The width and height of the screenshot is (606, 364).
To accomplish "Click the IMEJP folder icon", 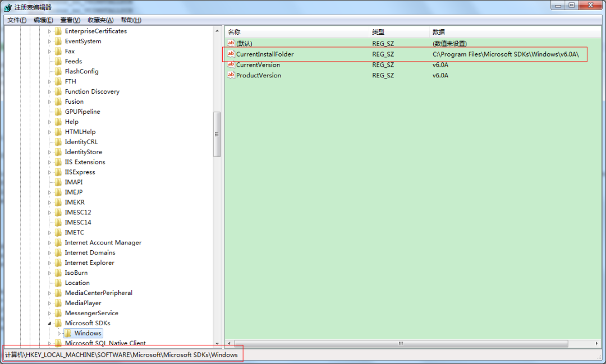I will point(58,192).
